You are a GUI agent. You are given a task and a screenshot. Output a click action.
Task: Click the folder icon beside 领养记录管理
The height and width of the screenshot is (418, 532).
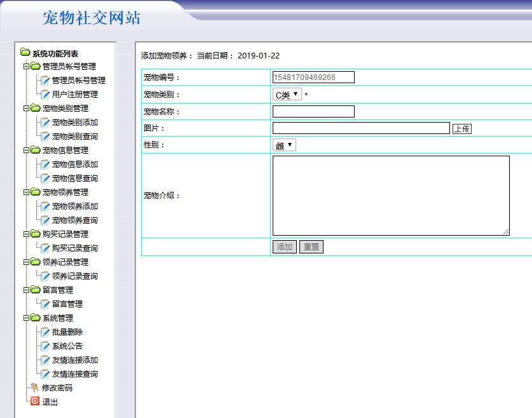[x=36, y=262]
